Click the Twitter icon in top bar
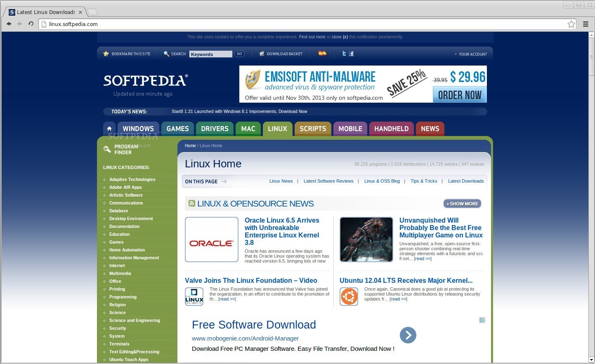 point(344,54)
